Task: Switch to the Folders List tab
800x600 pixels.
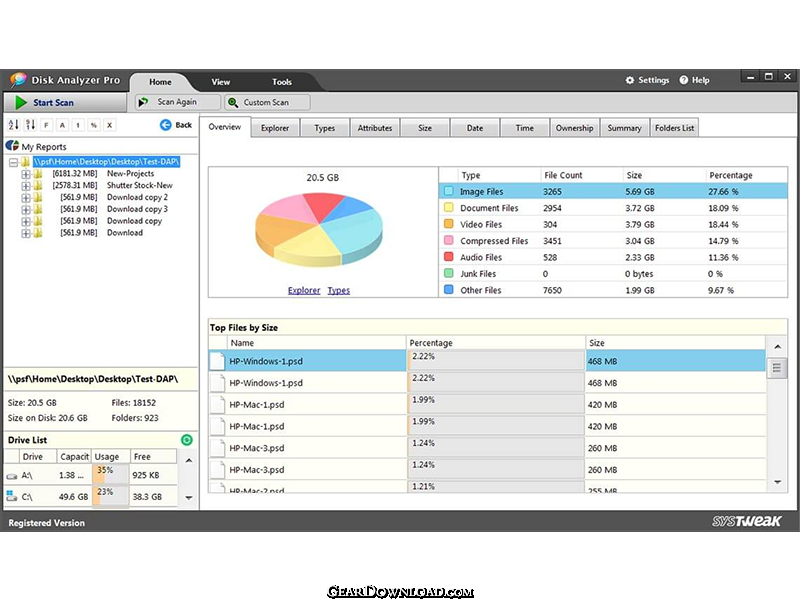Action: (x=674, y=128)
